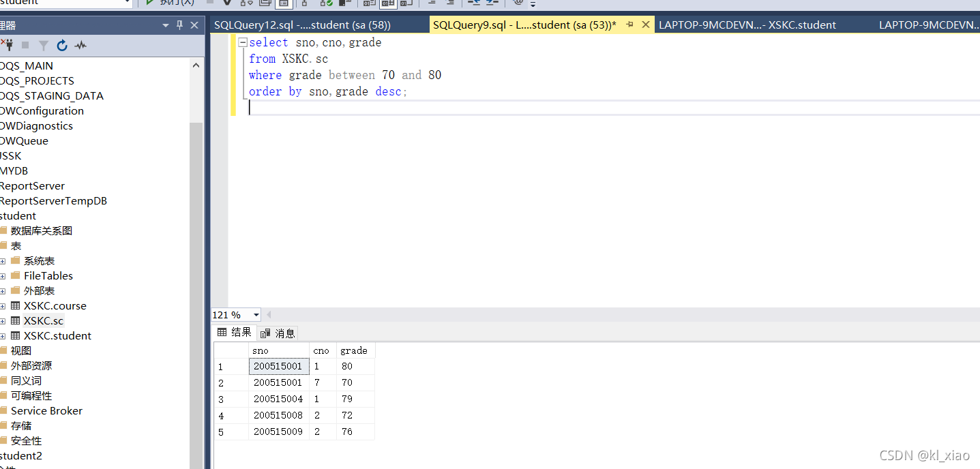Click the grade column header
The image size is (980, 469).
click(355, 350)
